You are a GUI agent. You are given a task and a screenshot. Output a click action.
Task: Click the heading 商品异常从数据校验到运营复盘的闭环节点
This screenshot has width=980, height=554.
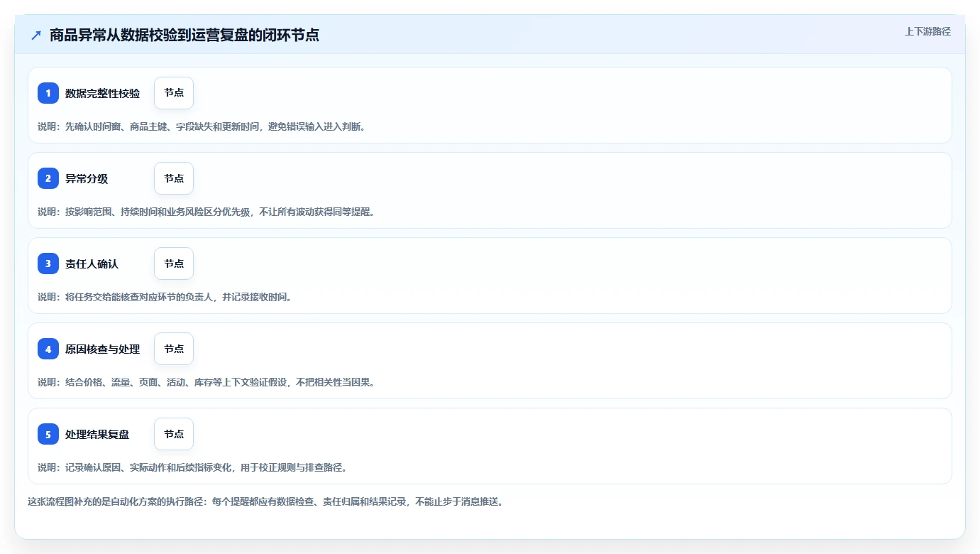185,36
